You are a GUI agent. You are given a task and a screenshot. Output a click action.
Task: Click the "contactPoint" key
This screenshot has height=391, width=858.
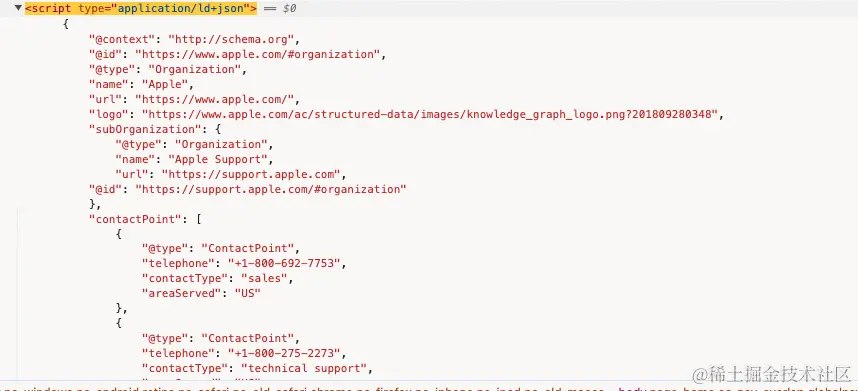pyautogui.click(x=136, y=219)
